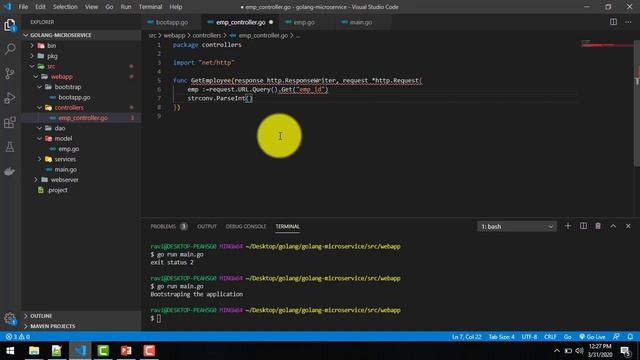Open the OUTPUT panel tab

coord(207,227)
